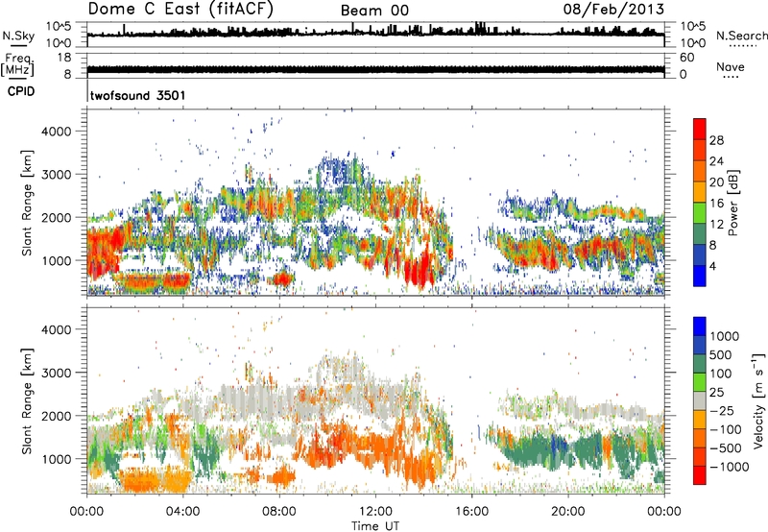
Task: Click the '60' Nave axis value
Action: point(686,58)
